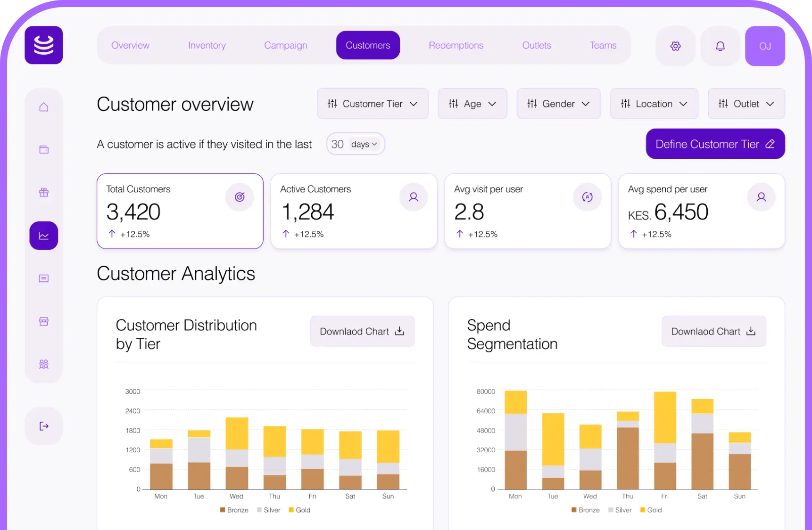Open the Gifts/Rewards sidebar icon

(43, 192)
